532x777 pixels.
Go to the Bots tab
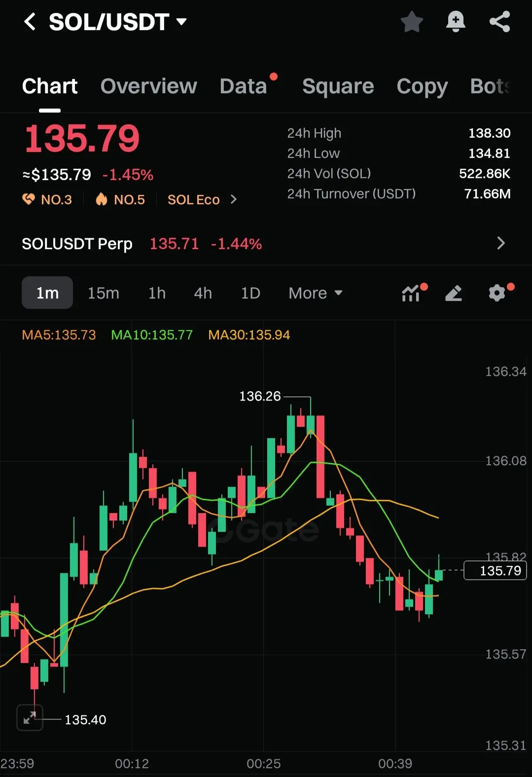point(490,86)
